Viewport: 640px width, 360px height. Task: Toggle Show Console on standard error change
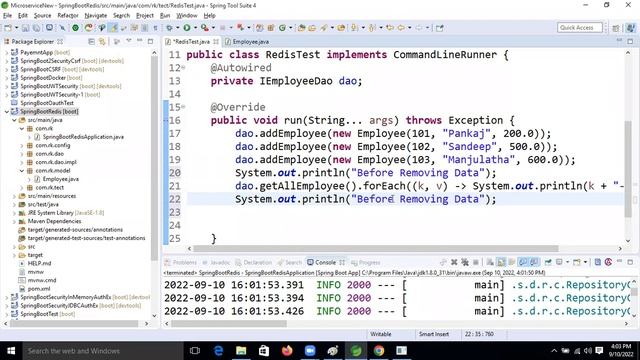(x=533, y=262)
